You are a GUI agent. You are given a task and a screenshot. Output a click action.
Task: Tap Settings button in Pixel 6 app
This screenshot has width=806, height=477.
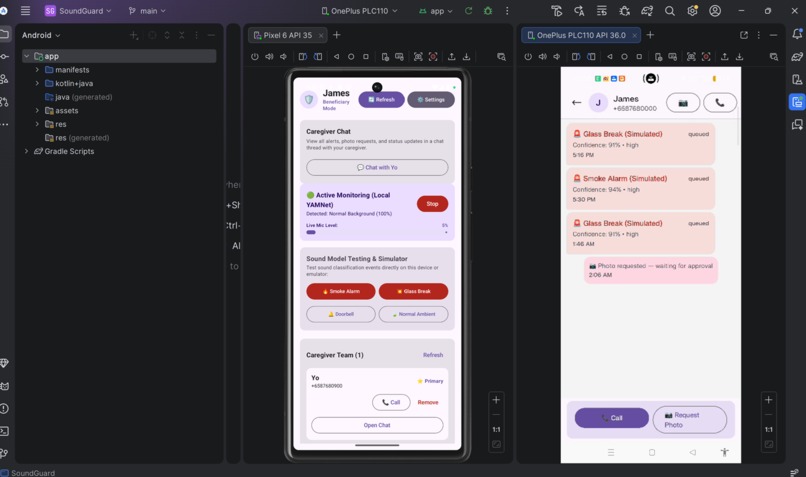431,100
